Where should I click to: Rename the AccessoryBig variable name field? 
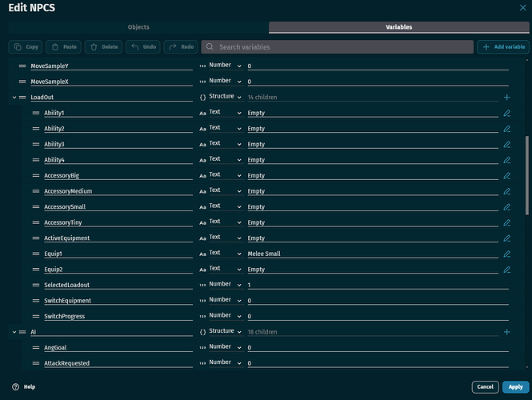(x=118, y=175)
